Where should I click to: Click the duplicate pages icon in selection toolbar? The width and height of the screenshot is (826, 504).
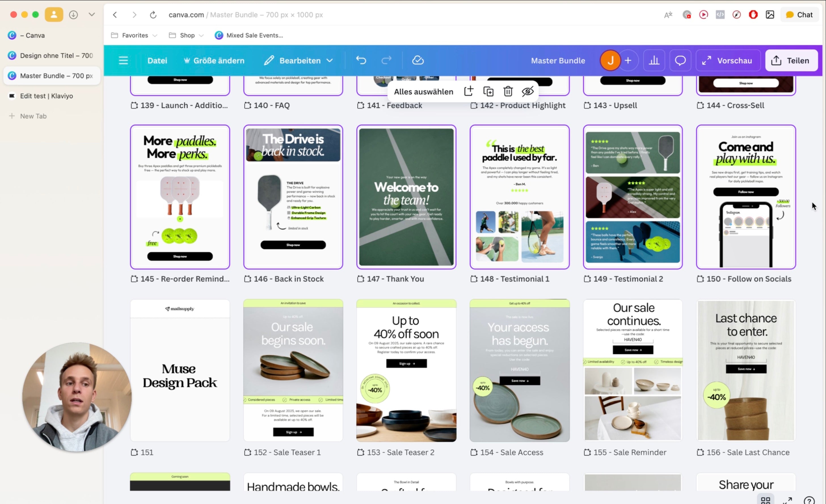488,91
